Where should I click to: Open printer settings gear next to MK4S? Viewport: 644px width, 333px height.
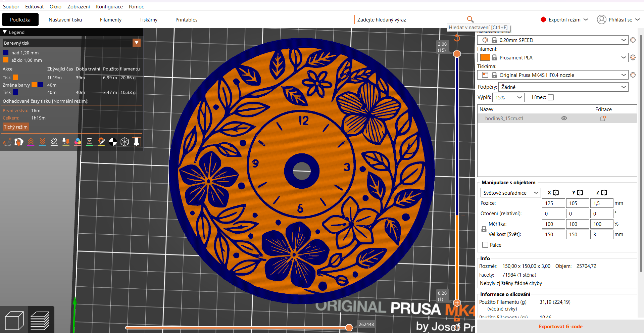[633, 75]
